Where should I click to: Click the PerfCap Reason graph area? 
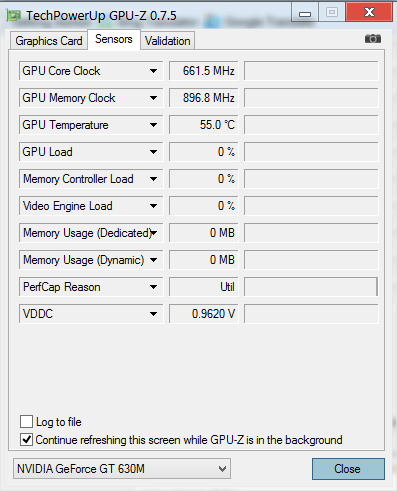(311, 287)
